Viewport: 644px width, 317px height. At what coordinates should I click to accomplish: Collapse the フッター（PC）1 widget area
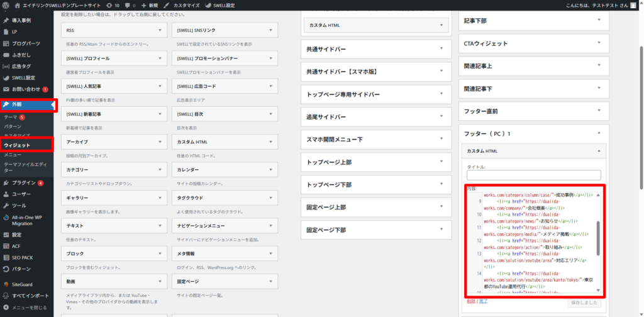pyautogui.click(x=598, y=133)
